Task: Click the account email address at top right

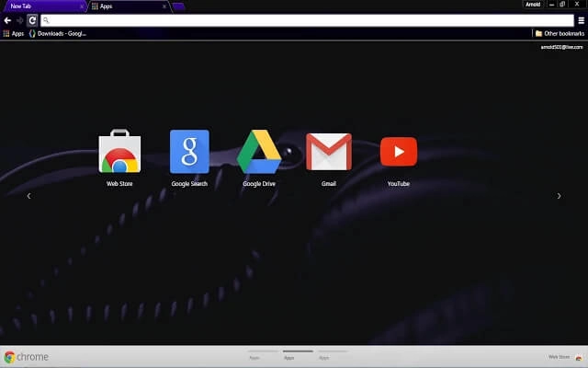Action: [561, 47]
